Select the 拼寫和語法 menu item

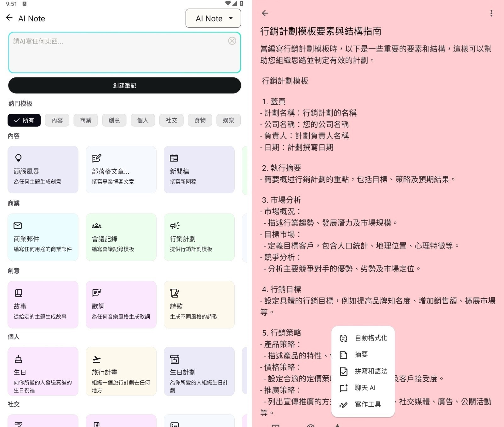(x=370, y=371)
